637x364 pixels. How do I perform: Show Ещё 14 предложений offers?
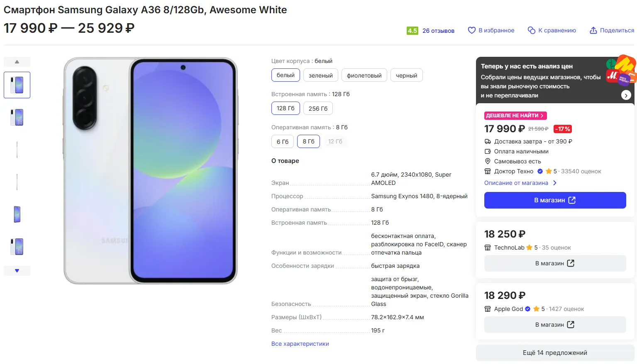pyautogui.click(x=555, y=353)
